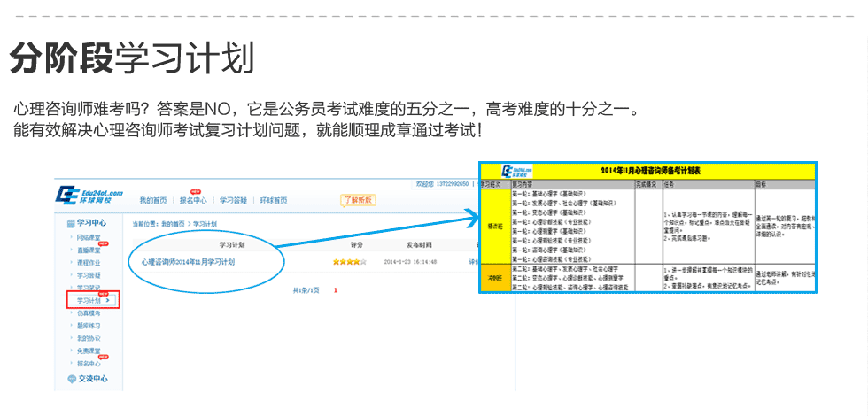Select 网络课堂 in the sidebar
The height and width of the screenshot is (416, 868).
[x=89, y=238]
